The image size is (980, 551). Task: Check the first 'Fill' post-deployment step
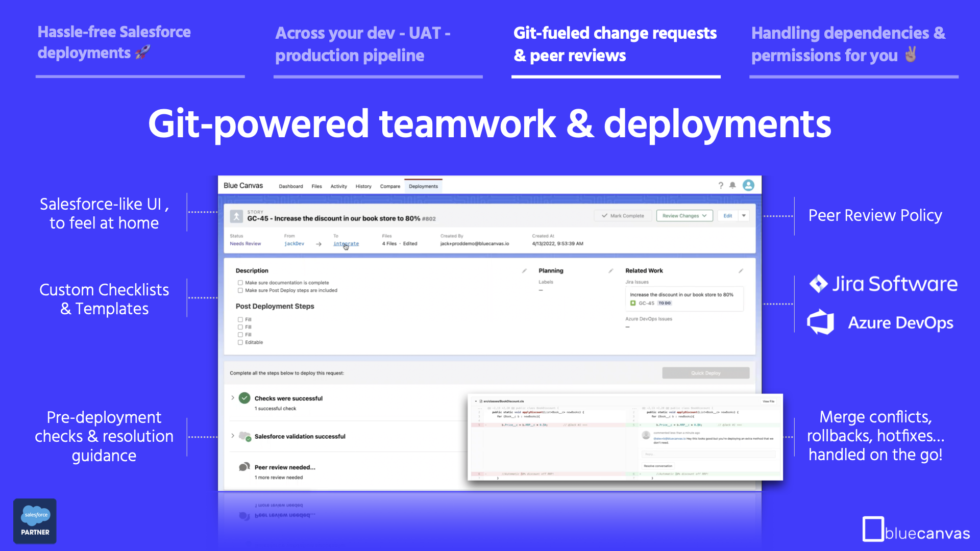(x=240, y=319)
